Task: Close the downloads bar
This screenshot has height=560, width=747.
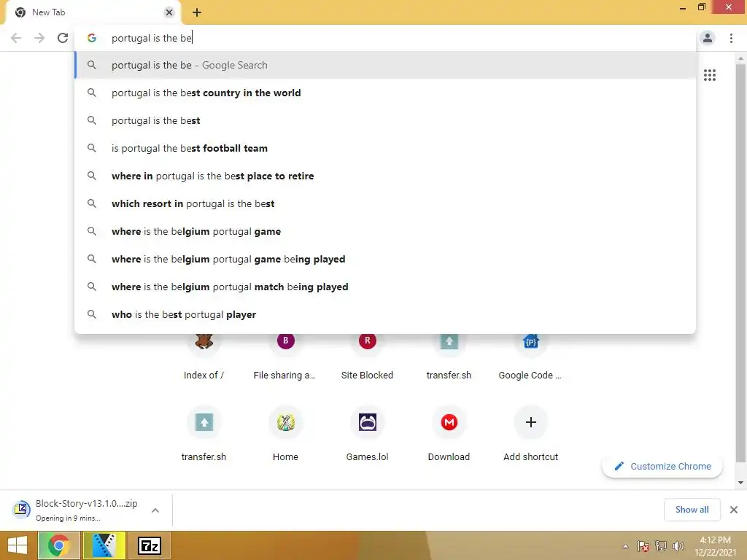Action: 734,510
